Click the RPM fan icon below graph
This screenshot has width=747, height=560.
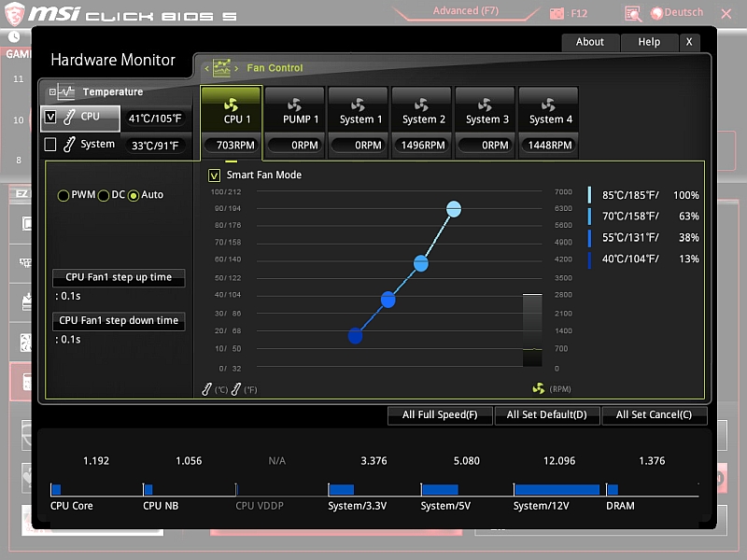coord(539,388)
